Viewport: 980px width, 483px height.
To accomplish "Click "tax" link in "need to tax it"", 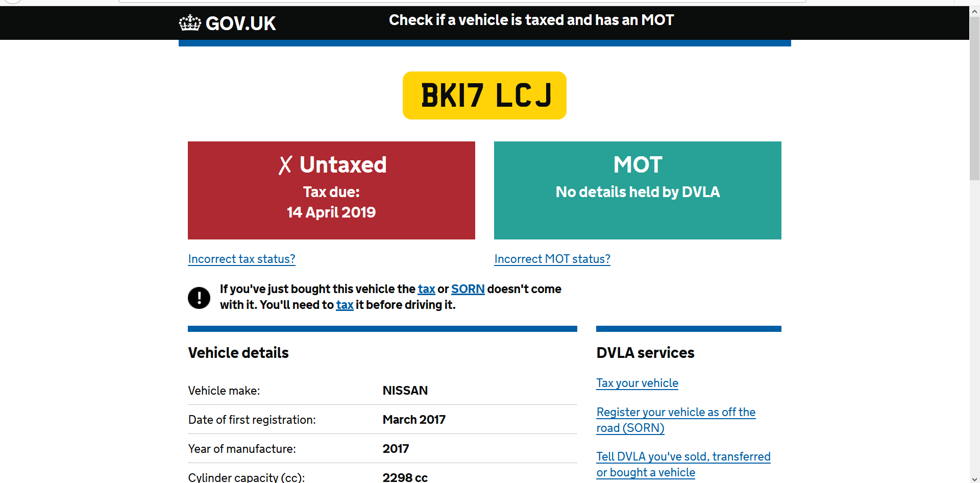I will click(x=345, y=305).
